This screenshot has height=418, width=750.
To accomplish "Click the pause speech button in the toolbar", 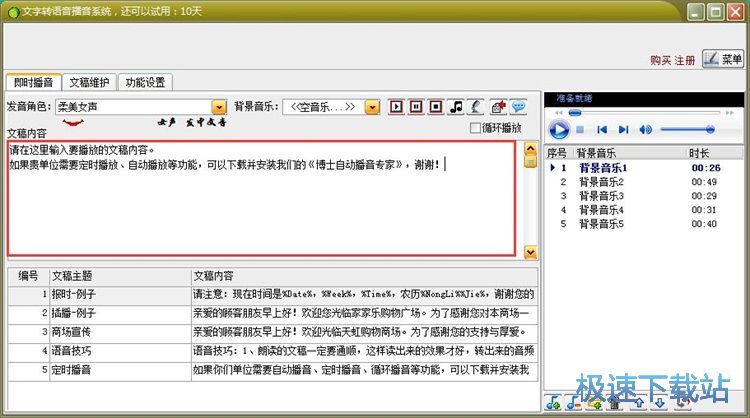I will click(416, 107).
